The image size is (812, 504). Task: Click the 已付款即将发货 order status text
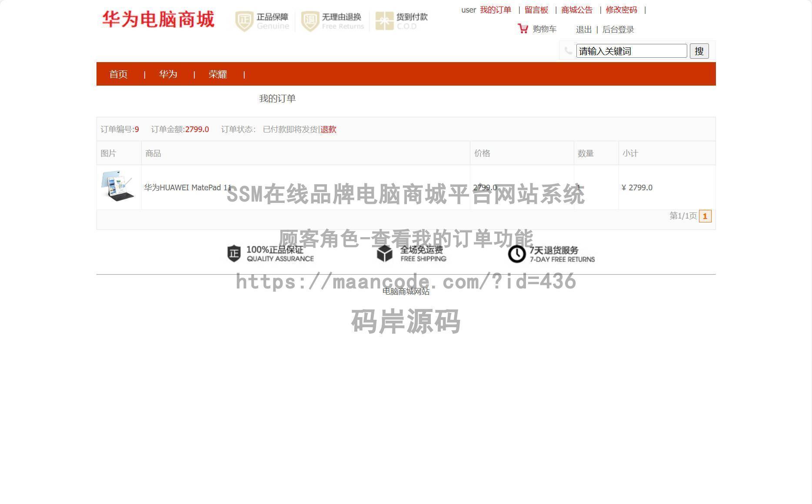click(290, 129)
